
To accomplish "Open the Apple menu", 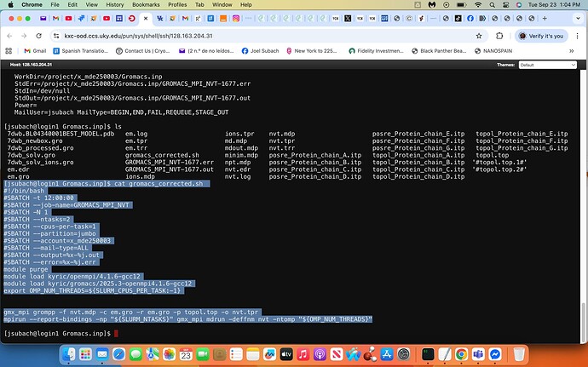I will pyautogui.click(x=10, y=4).
